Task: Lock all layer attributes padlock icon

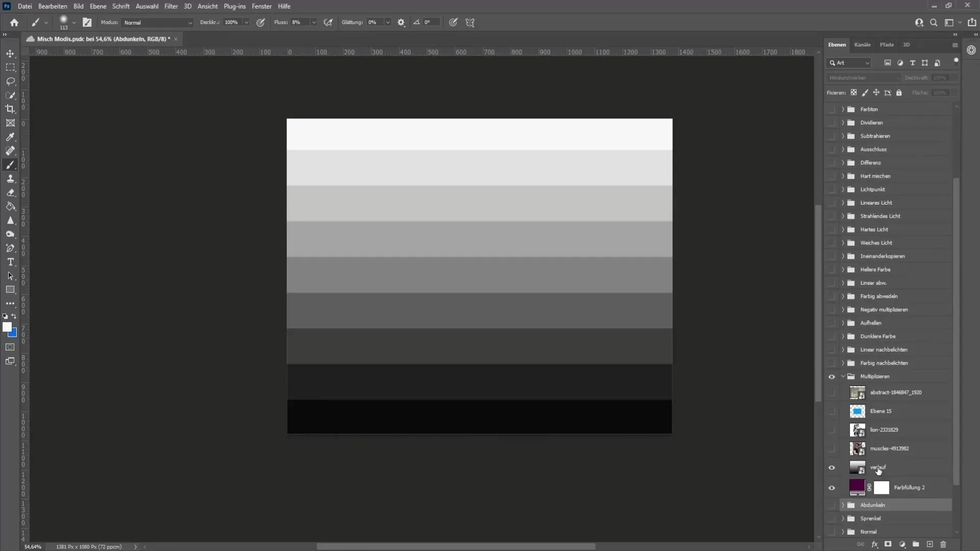Action: pos(899,93)
